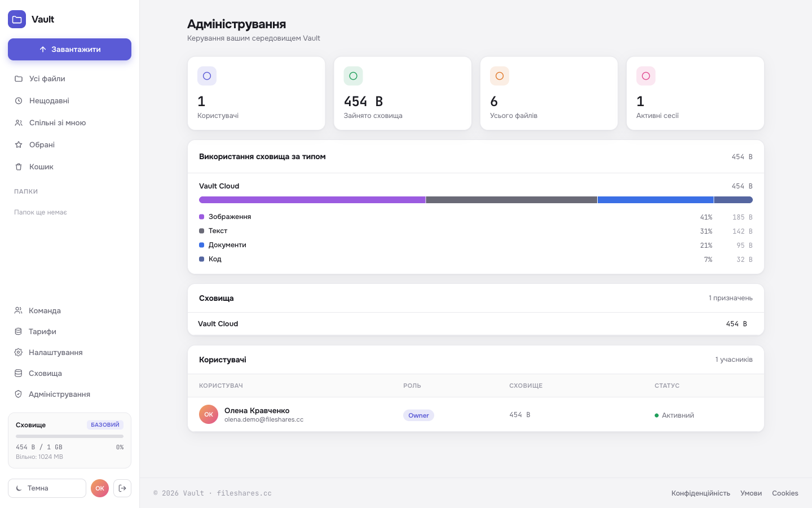Click the Код legend row label
Viewport: 812px width, 508px height.
tap(215, 259)
